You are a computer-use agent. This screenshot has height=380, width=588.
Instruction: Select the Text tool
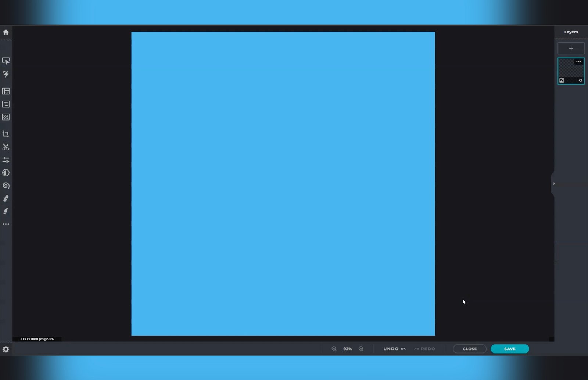(x=6, y=104)
